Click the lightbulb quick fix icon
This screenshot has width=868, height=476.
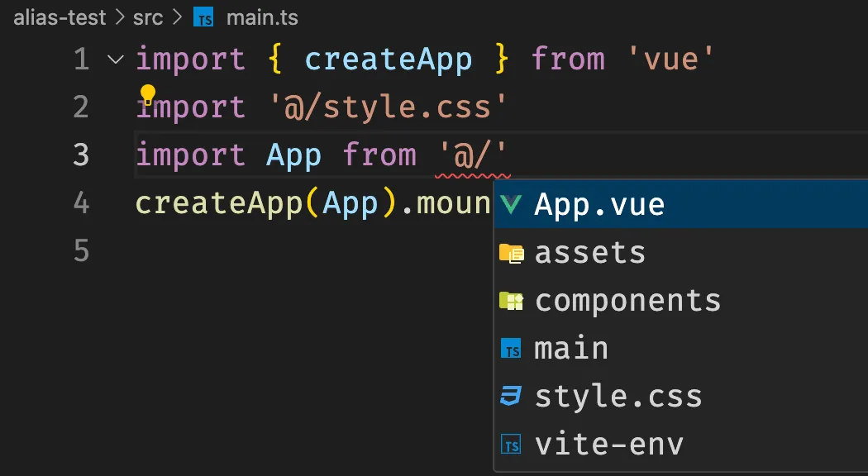tap(147, 95)
